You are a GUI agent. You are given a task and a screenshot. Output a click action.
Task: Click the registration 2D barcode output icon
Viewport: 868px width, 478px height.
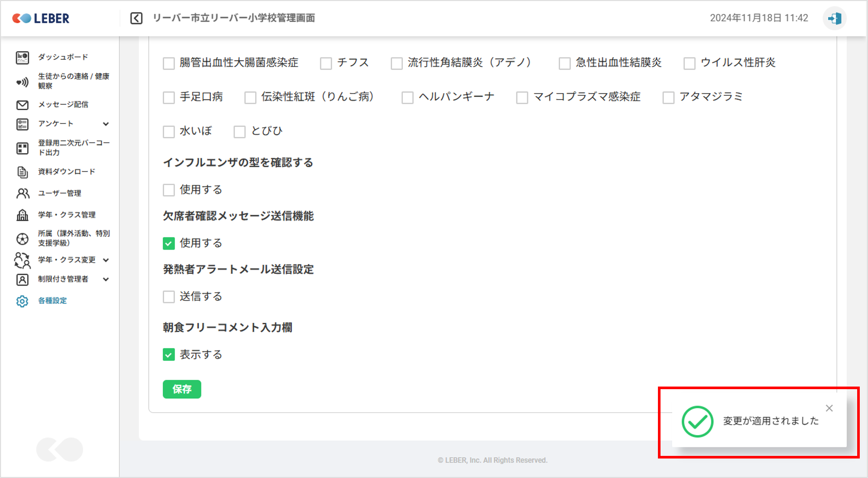(x=23, y=148)
